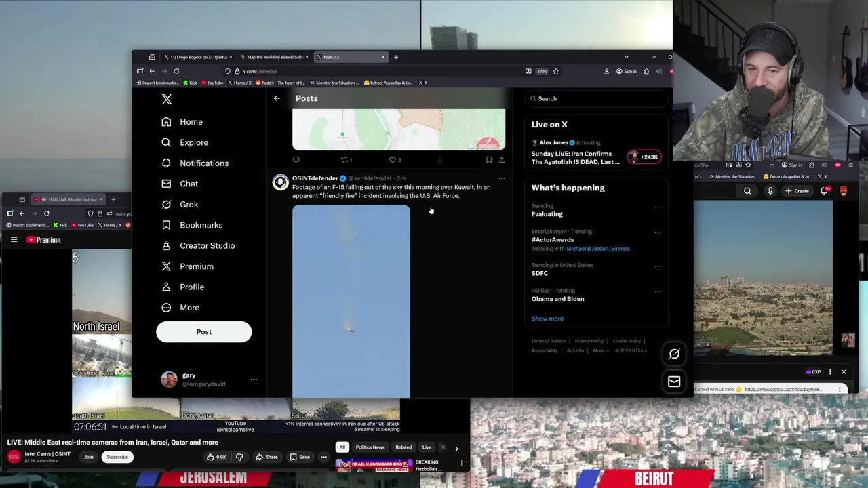
Task: Open a new browser tab
Action: (x=396, y=57)
